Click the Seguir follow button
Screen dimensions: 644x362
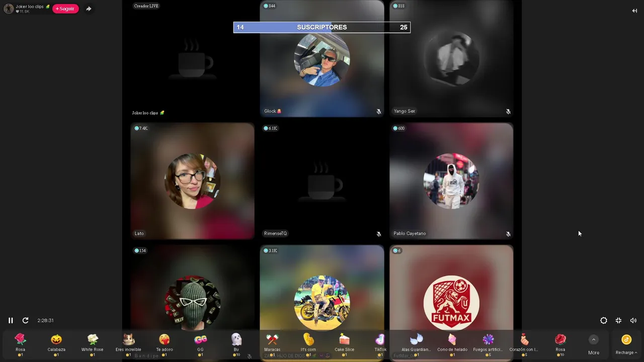(x=65, y=9)
